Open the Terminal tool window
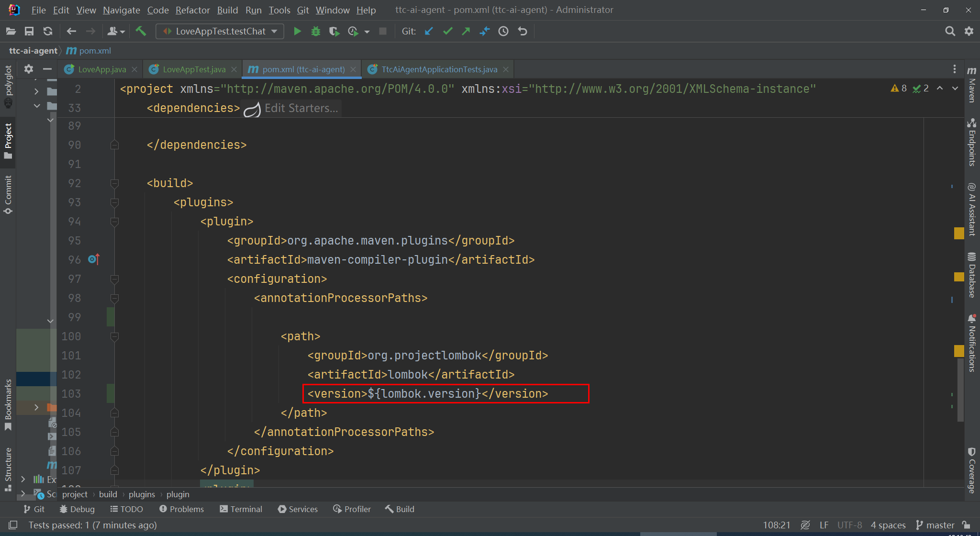Viewport: 980px width, 536px height. coord(241,509)
